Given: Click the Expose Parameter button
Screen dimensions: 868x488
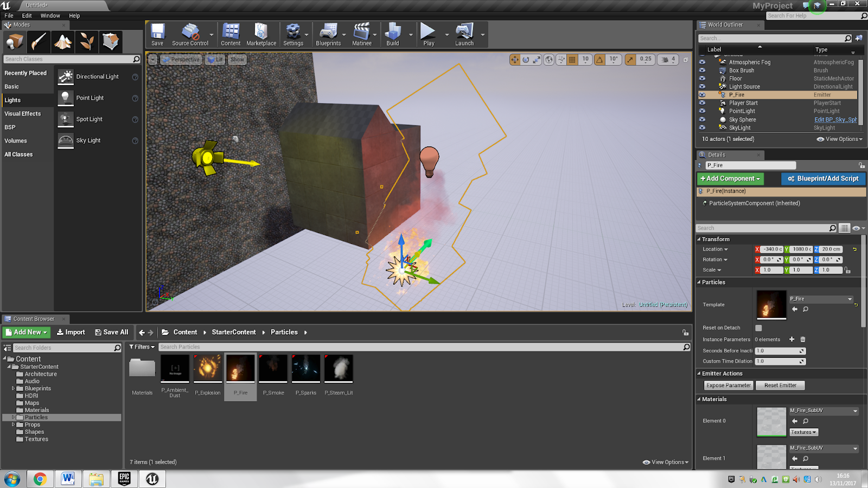Looking at the screenshot, I should (729, 386).
